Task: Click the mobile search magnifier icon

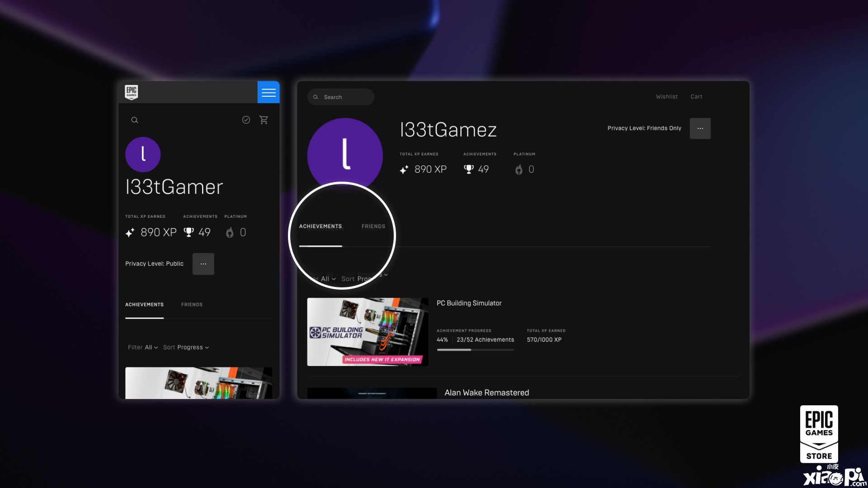Action: point(135,120)
